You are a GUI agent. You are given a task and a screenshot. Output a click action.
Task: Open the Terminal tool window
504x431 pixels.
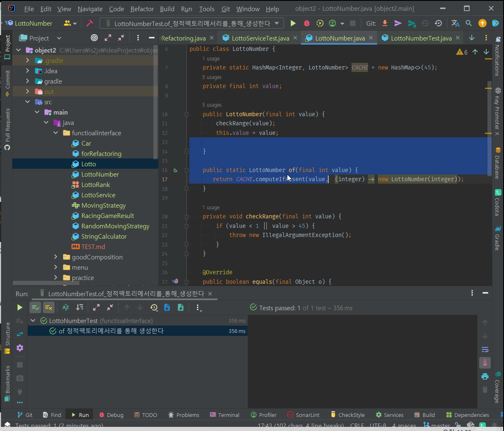click(225, 415)
